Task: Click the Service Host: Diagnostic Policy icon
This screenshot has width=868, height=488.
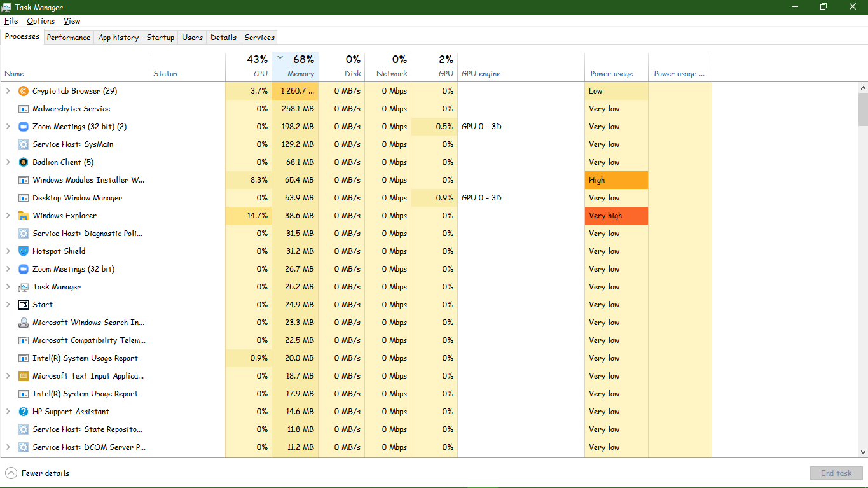Action: (24, 234)
